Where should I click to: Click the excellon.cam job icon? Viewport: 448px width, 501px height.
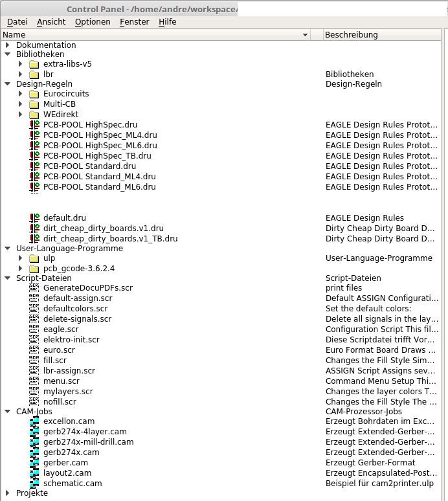click(x=34, y=421)
